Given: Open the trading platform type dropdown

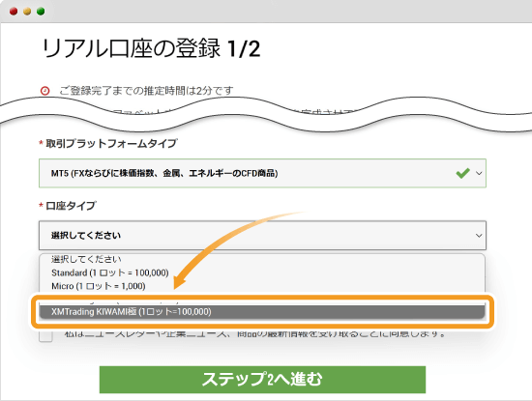Looking at the screenshot, I should (262, 173).
